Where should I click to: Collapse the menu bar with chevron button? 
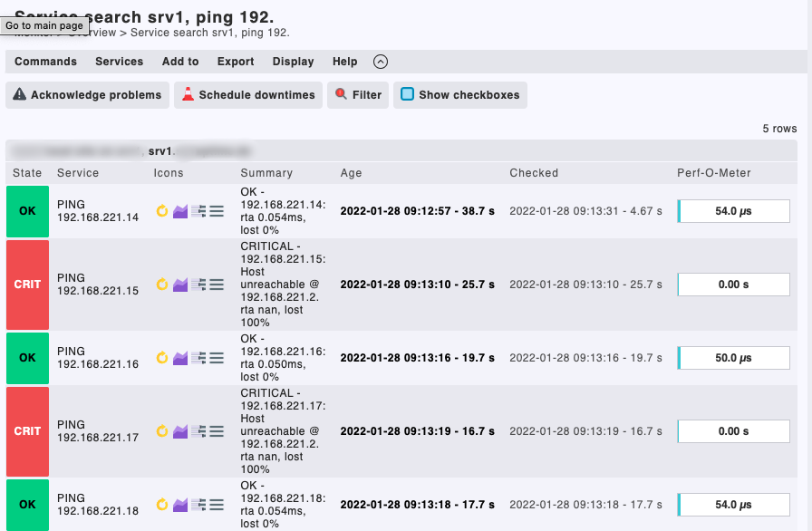[x=381, y=62]
